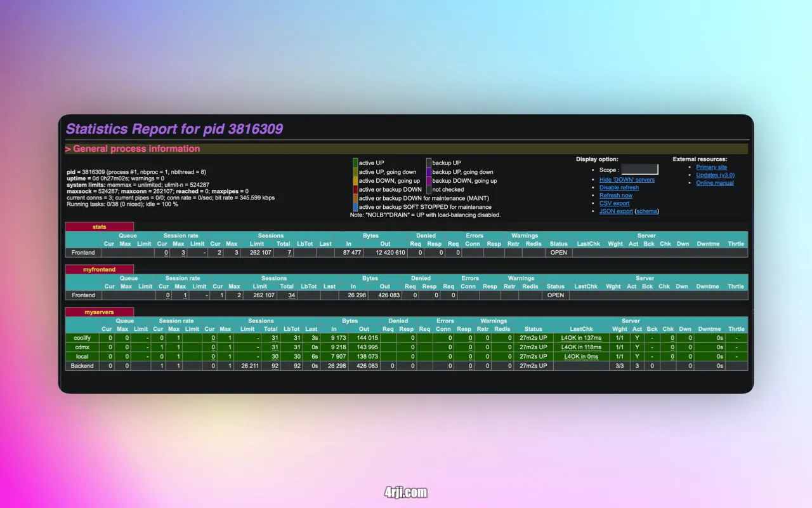Image resolution: width=812 pixels, height=508 pixels.
Task: Click inside the Scope input field
Action: pos(640,170)
